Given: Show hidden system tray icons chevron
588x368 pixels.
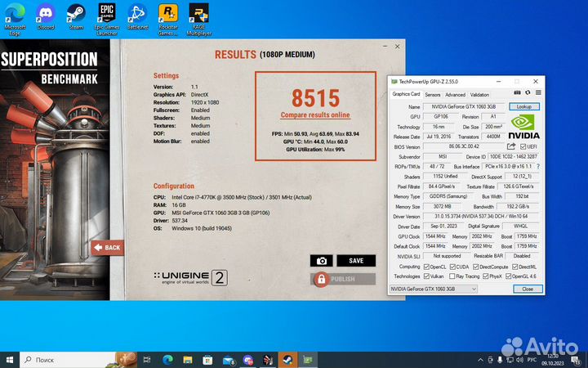Looking at the screenshot, I should (x=481, y=360).
